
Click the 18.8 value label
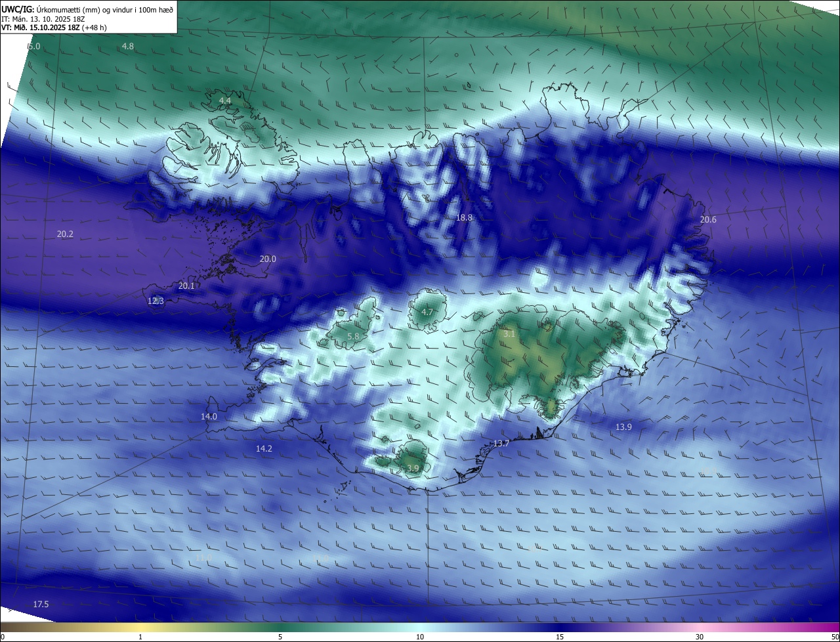pyautogui.click(x=464, y=217)
